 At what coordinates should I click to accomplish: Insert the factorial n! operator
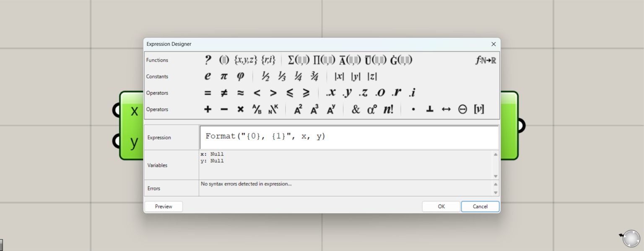point(388,109)
